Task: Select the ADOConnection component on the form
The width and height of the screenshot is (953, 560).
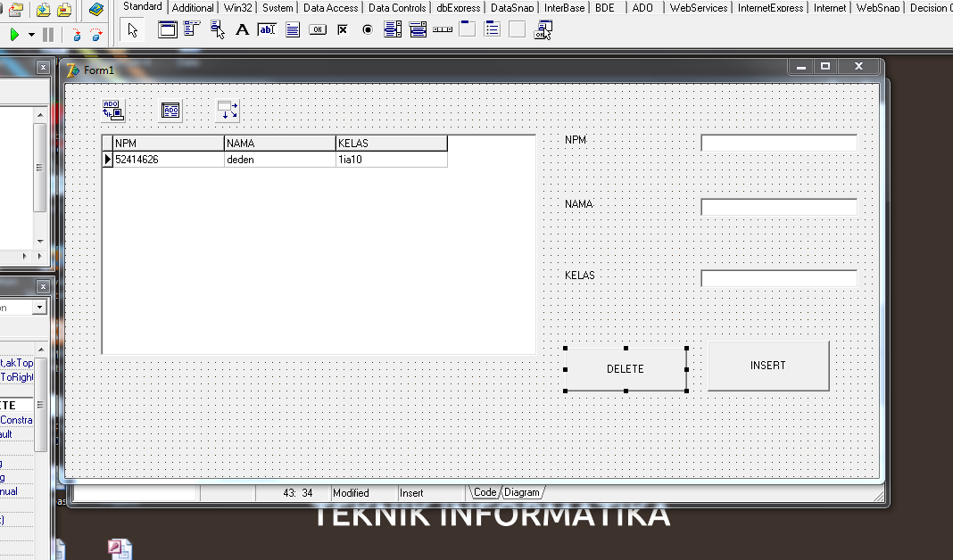Action: pyautogui.click(x=112, y=110)
